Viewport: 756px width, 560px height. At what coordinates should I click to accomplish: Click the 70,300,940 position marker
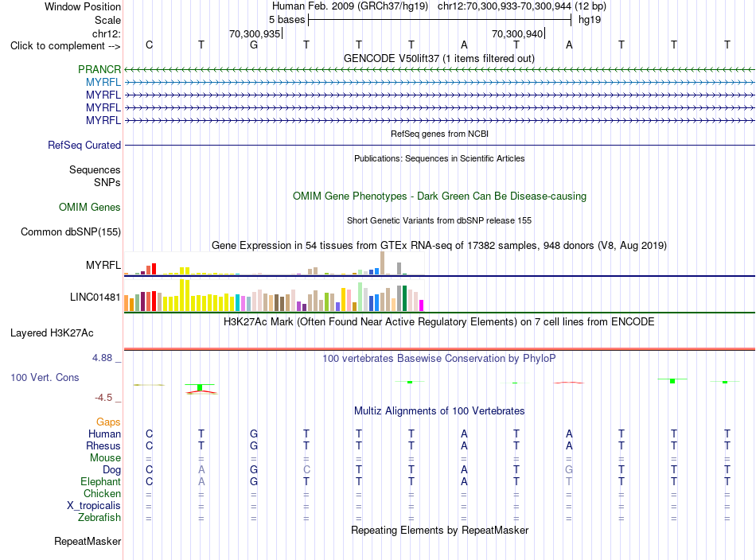point(517,33)
